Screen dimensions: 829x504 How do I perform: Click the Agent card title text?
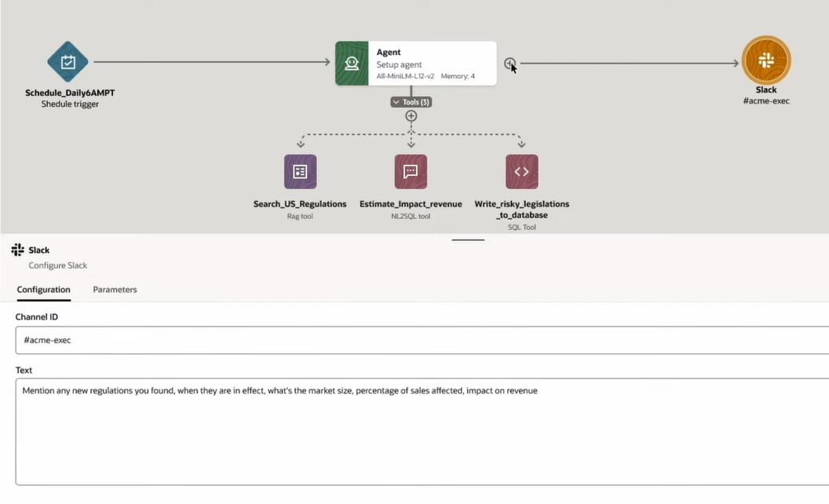[x=389, y=52]
